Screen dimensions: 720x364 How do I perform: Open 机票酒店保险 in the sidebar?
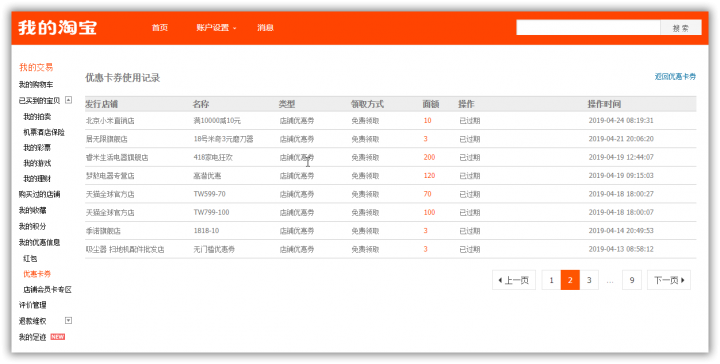44,133
